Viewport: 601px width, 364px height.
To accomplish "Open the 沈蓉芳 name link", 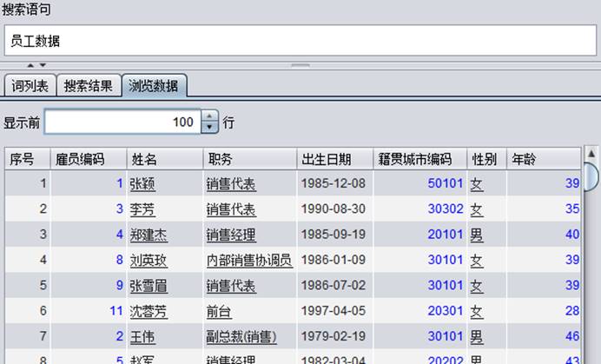I will 149,310.
